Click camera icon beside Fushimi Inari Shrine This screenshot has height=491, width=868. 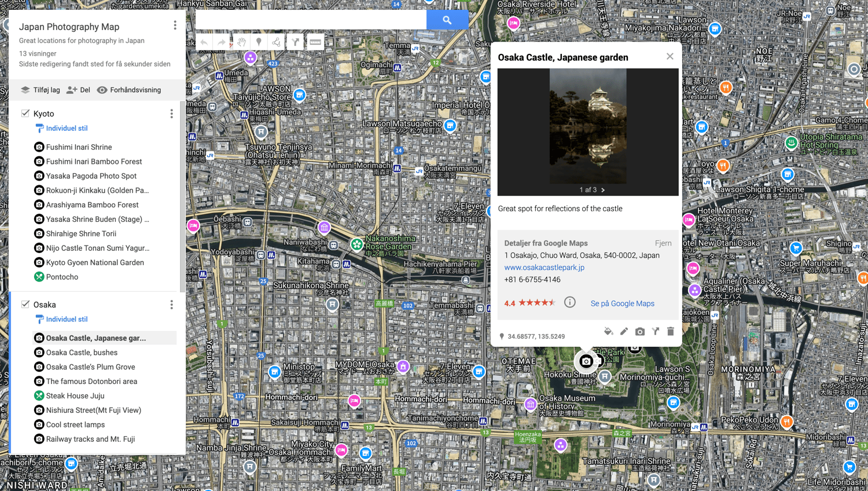coord(39,147)
